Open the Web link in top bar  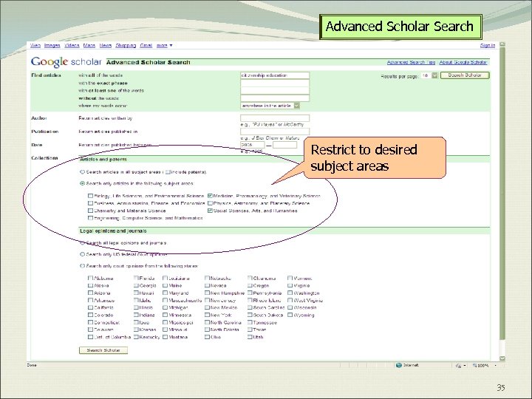35,46
